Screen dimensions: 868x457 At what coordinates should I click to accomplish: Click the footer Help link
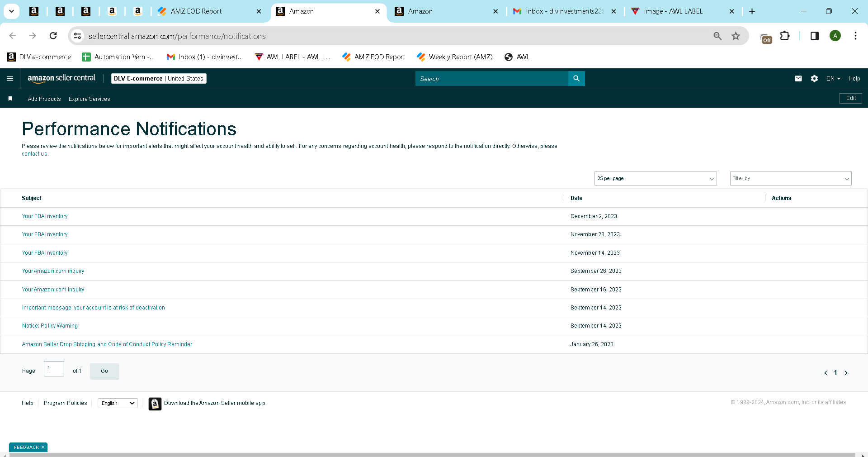[x=28, y=403]
